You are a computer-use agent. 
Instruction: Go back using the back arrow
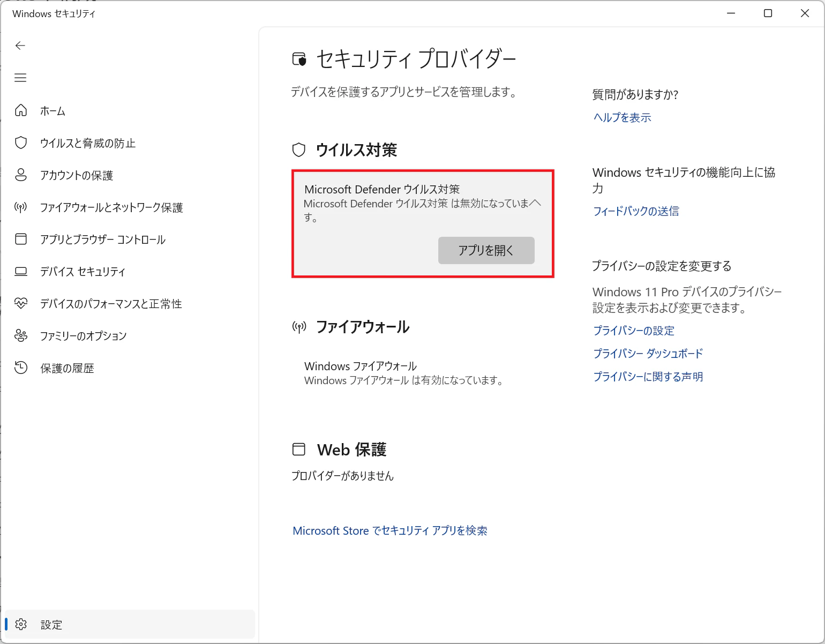pos(20,46)
